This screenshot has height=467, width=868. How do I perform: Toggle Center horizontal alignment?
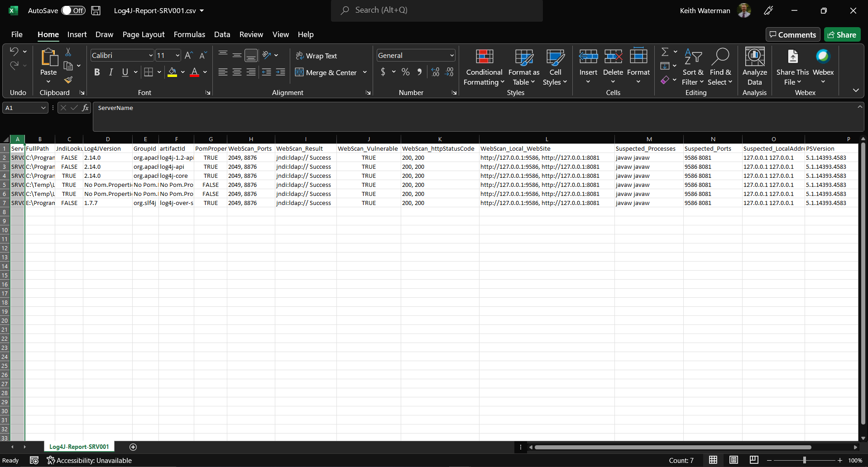(x=237, y=72)
